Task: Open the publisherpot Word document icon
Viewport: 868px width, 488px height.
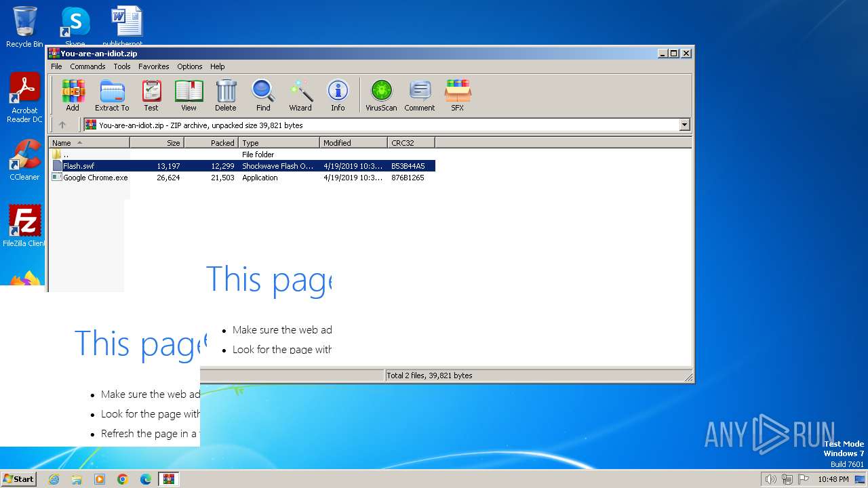Action: (127, 26)
